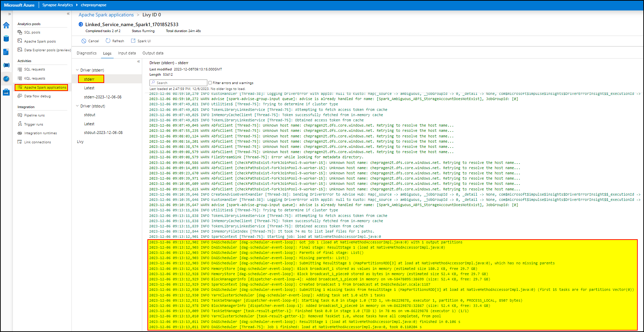
Task: Open the Develop hub icon
Action: [6, 52]
